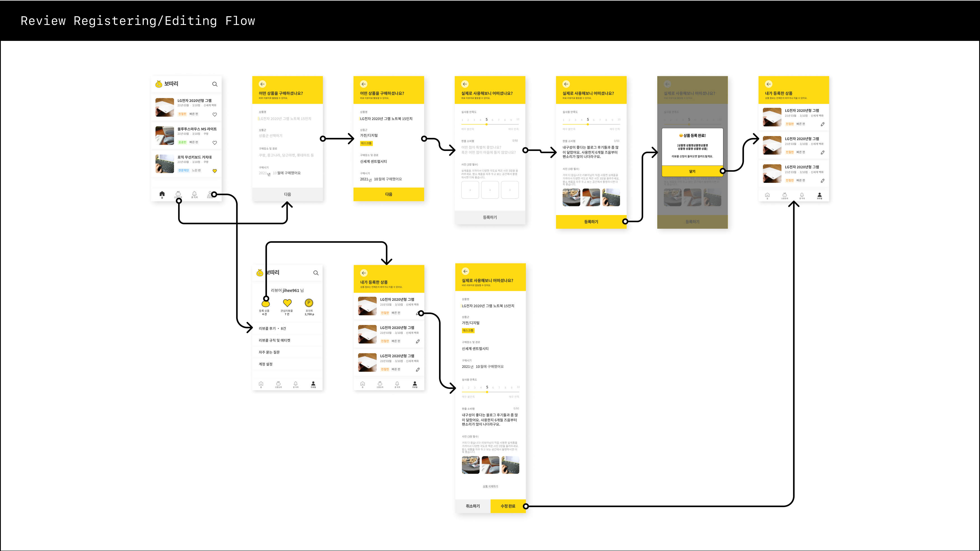Click the 상품 삭제하기 link
This screenshot has width=980, height=551.
point(490,486)
